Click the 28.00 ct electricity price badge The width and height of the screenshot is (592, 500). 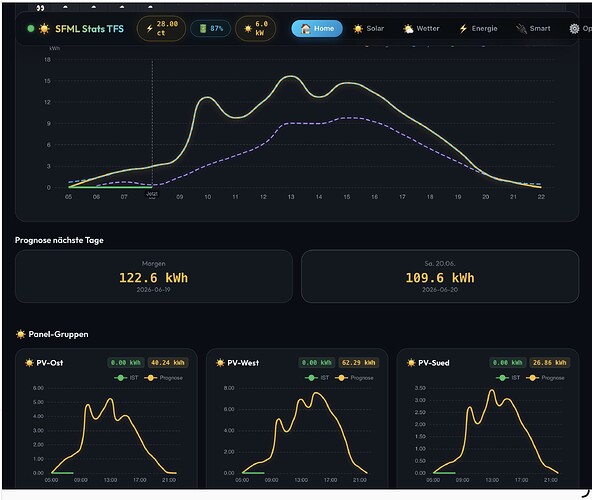pos(162,29)
